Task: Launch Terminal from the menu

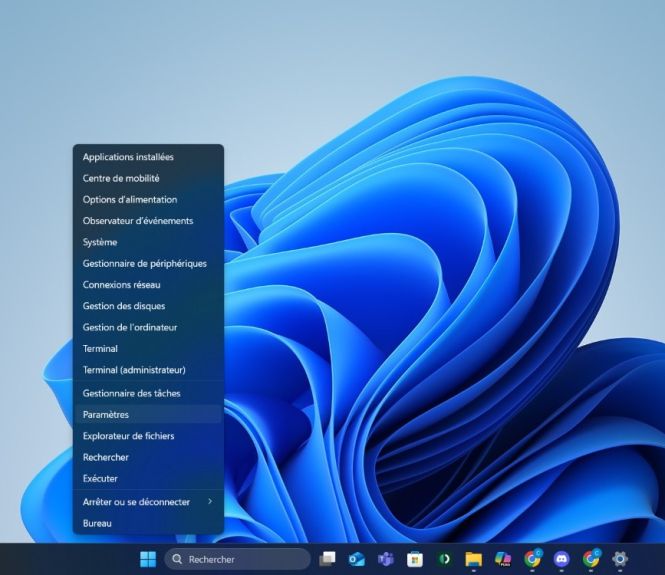Action: pos(148,349)
